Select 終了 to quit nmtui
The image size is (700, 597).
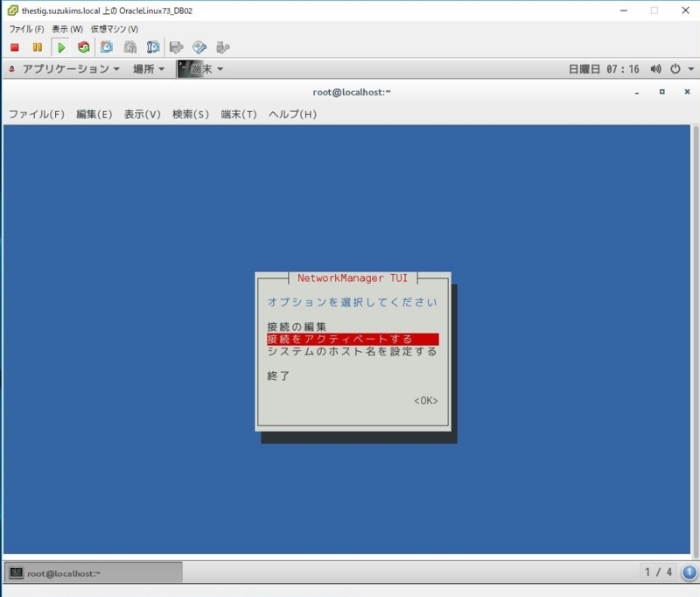click(278, 376)
